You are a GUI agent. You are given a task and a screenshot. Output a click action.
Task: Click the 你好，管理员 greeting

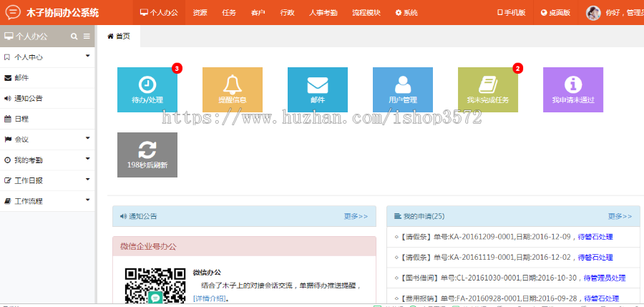(x=624, y=13)
